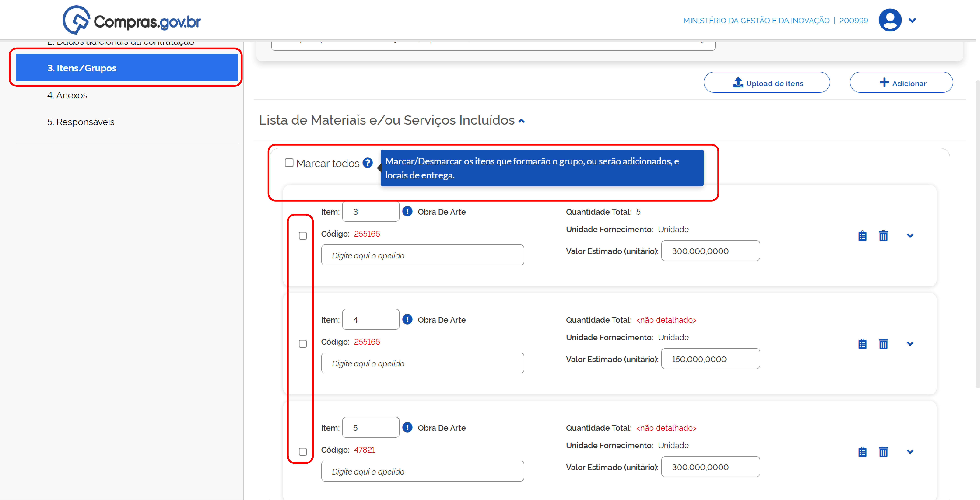Click the MINISTÉRIO DA GESTÃO E DA INOVAÇÃO link
This screenshot has width=980, height=500.
pos(756,21)
